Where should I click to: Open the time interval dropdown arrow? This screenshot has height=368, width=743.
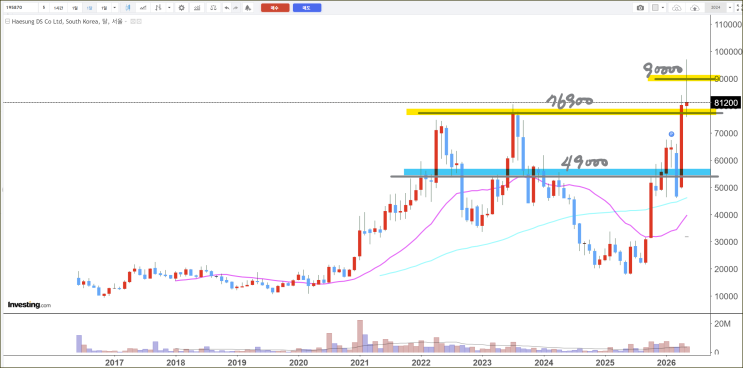point(115,8)
